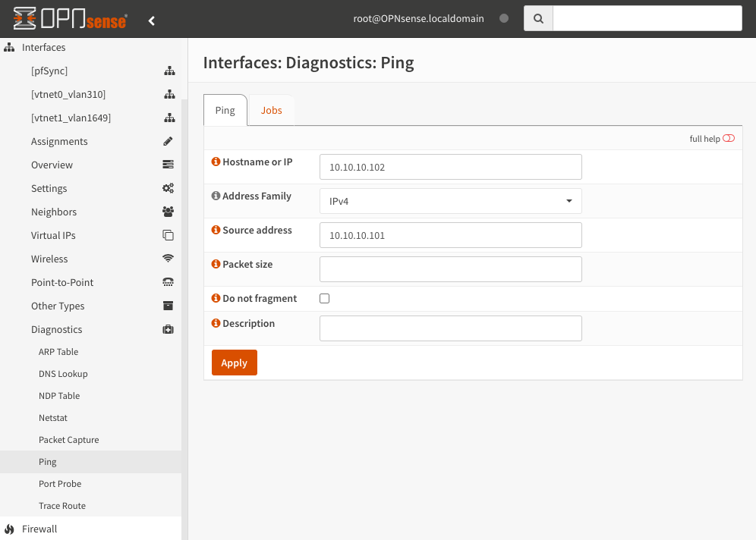Click the search magnifier icon
Image resolution: width=756 pixels, height=540 pixels.
click(x=538, y=19)
